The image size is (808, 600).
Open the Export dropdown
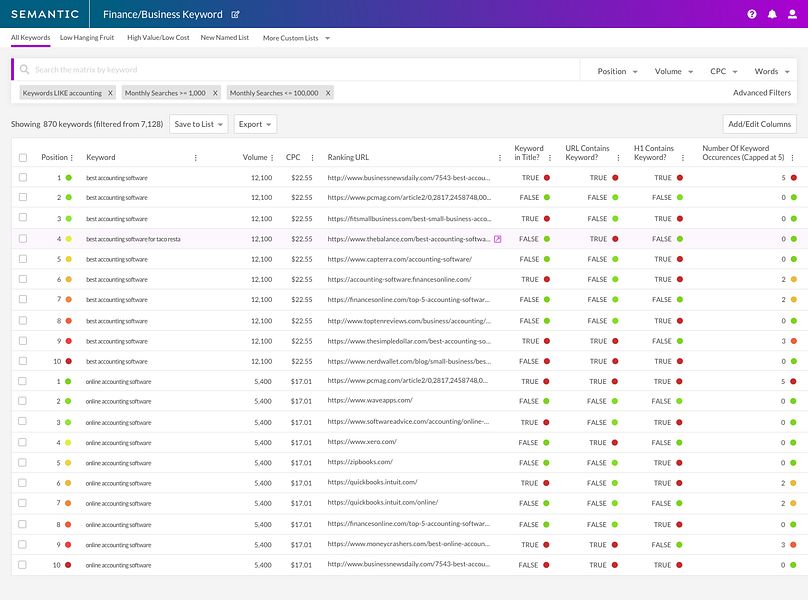point(255,124)
